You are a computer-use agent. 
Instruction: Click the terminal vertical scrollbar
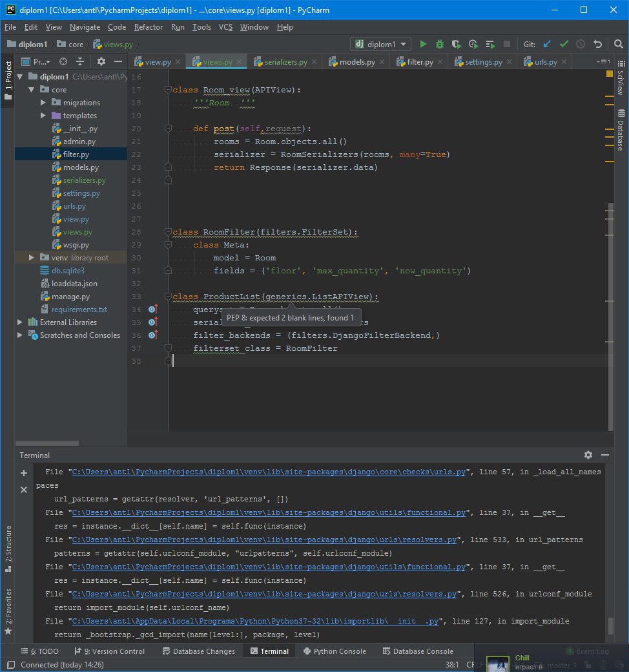(x=611, y=625)
